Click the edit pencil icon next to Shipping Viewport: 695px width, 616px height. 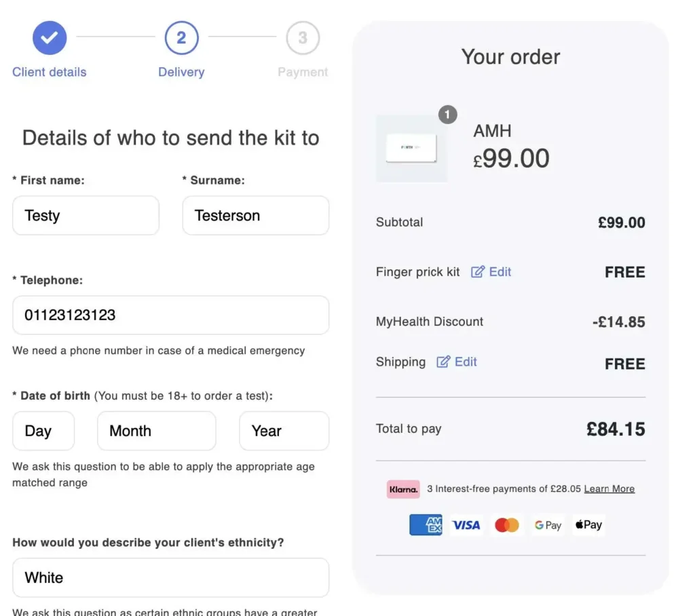click(x=445, y=362)
